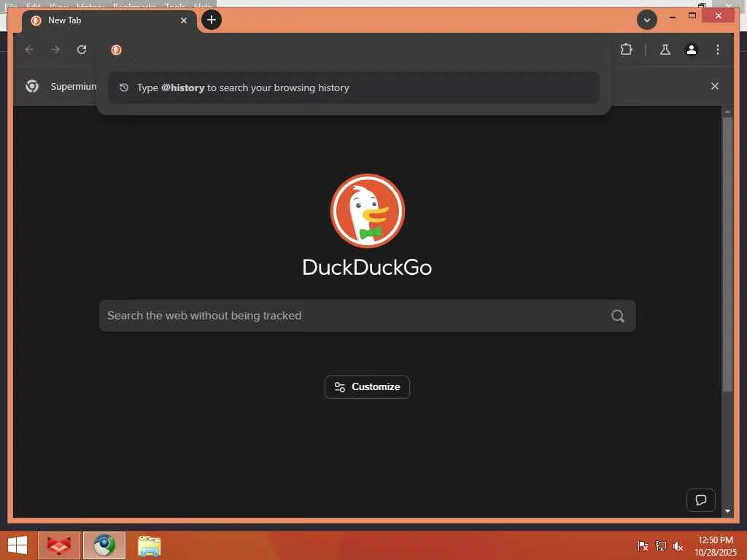The height and width of the screenshot is (560, 747).
Task: Click DuckDuckGo icon in address bar
Action: 116,50
